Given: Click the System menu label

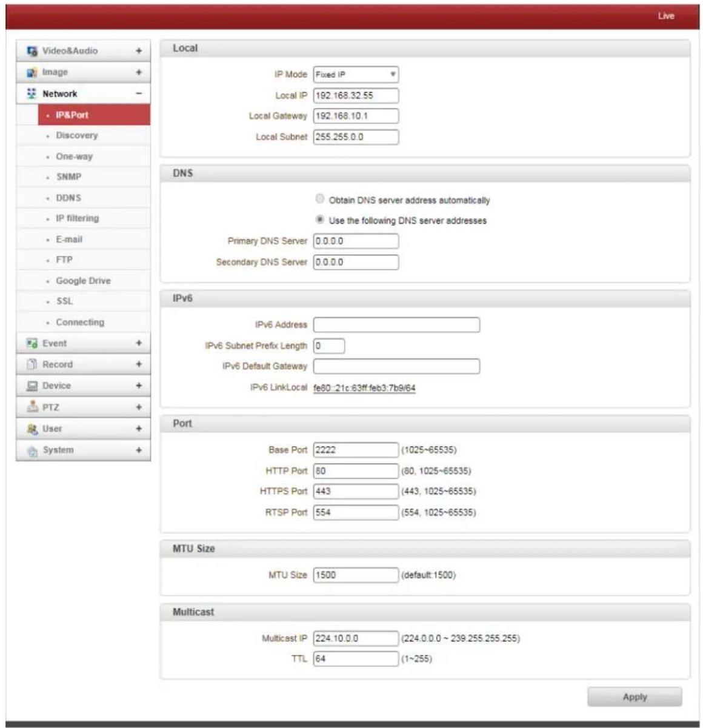Looking at the screenshot, I should pos(58,450).
